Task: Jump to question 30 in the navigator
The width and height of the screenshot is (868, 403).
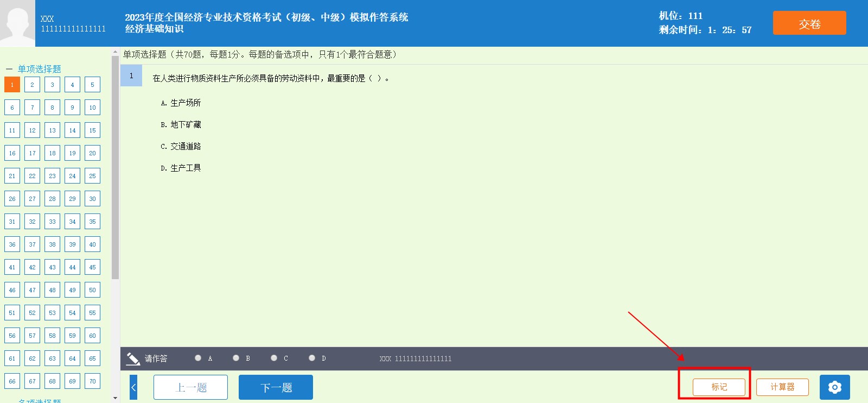Action: click(92, 199)
